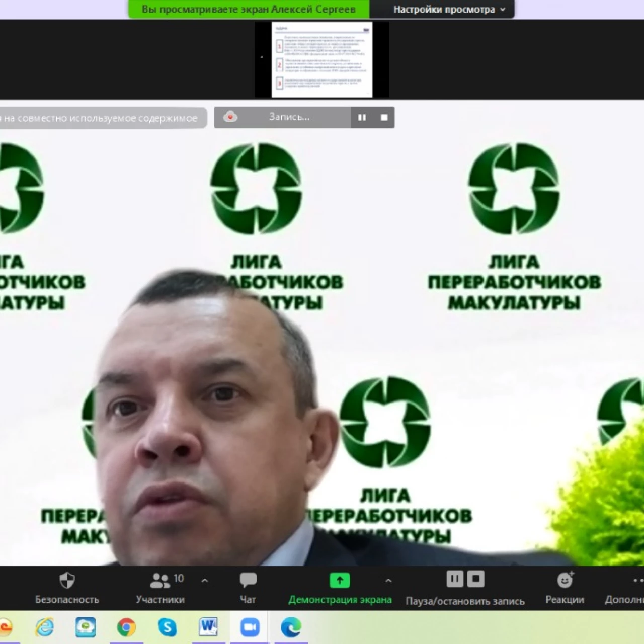Stop via the Запись indicator bar
The height and width of the screenshot is (644, 644).
pyautogui.click(x=384, y=117)
